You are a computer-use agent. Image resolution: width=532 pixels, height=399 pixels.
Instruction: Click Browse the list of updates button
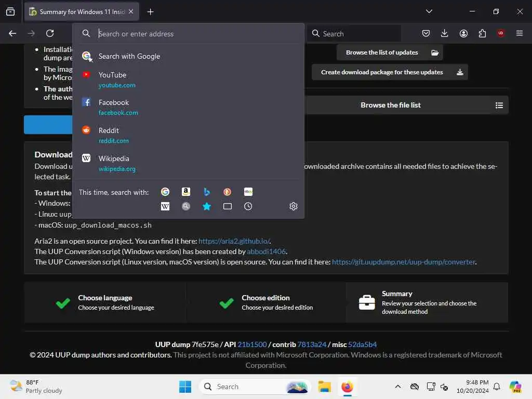(x=390, y=52)
